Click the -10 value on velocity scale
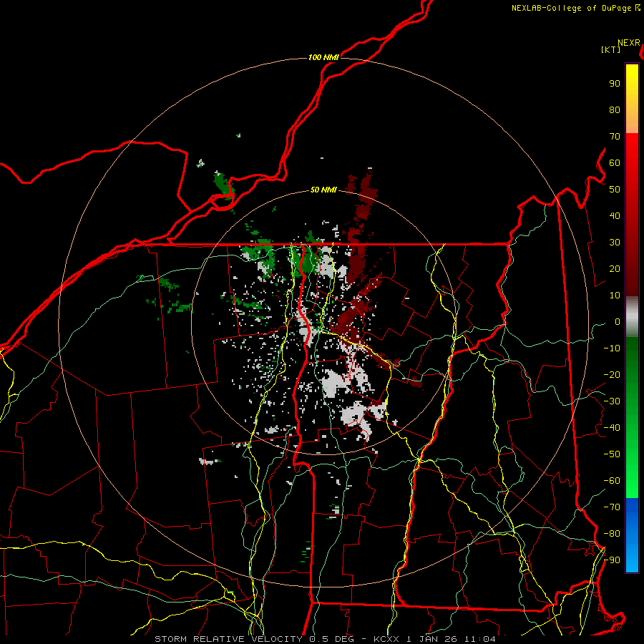The width and height of the screenshot is (644, 644). 612,348
